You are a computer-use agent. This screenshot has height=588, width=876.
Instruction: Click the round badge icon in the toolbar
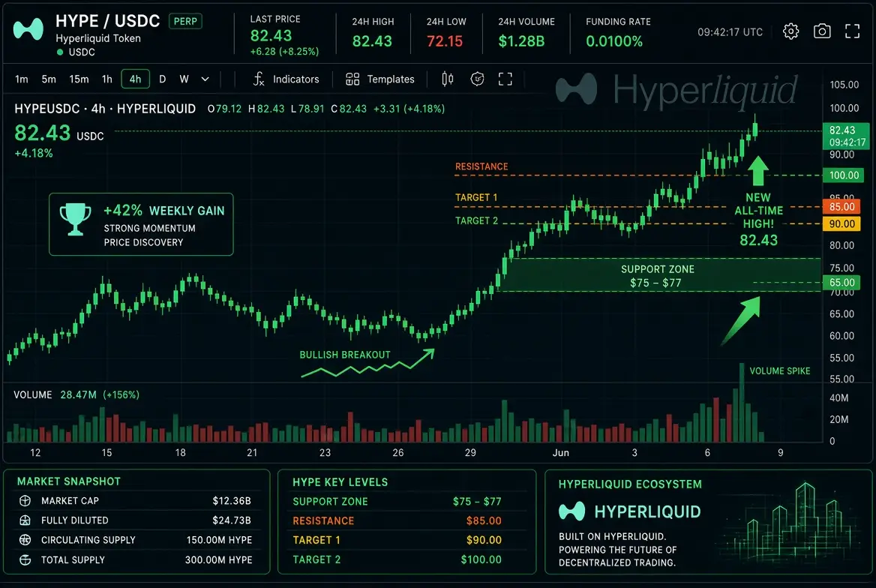click(x=477, y=79)
